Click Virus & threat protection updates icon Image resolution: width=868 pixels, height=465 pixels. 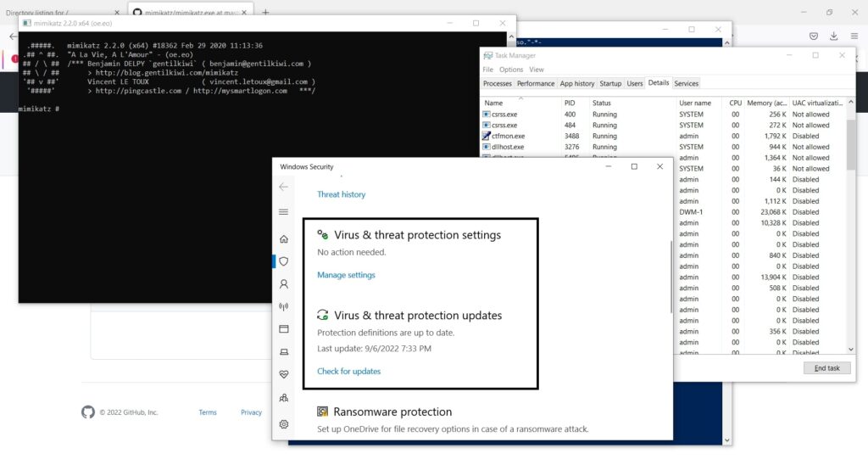pyautogui.click(x=322, y=315)
